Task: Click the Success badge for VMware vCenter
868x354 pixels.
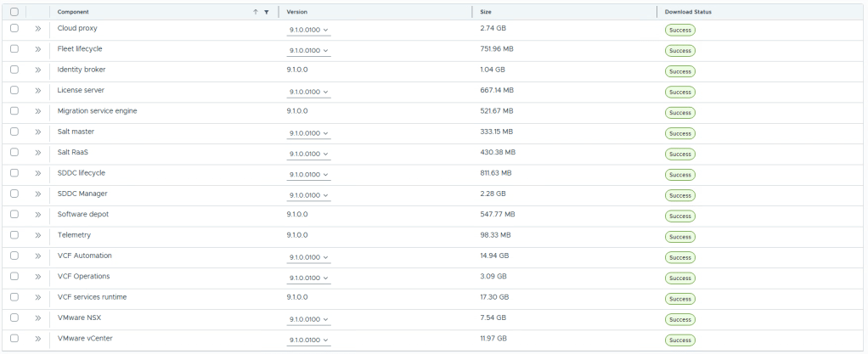Action: click(679, 340)
